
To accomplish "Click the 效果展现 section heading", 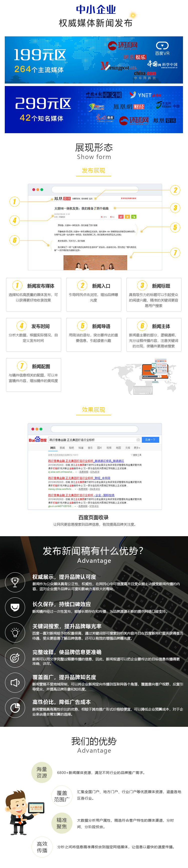I will (x=93, y=410).
